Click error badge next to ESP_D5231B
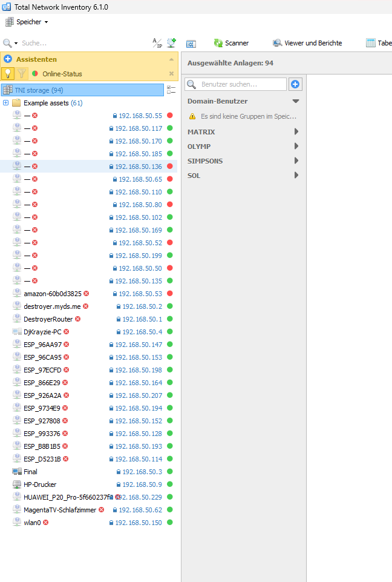Screen dimensions: 392x582 tap(66, 459)
